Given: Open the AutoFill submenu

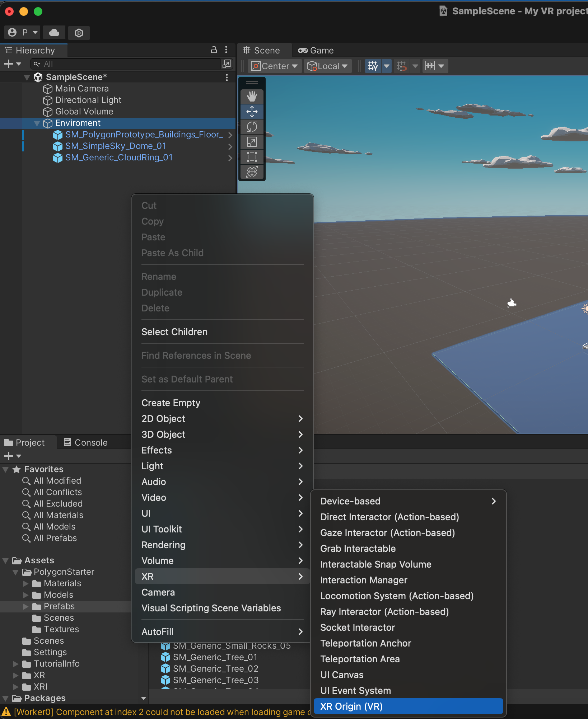Looking at the screenshot, I should pos(222,631).
